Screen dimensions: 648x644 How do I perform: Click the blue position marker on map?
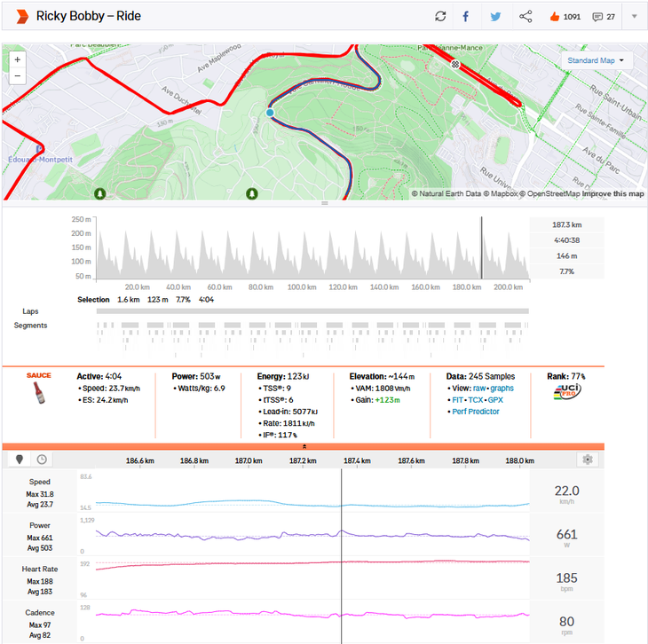click(271, 113)
